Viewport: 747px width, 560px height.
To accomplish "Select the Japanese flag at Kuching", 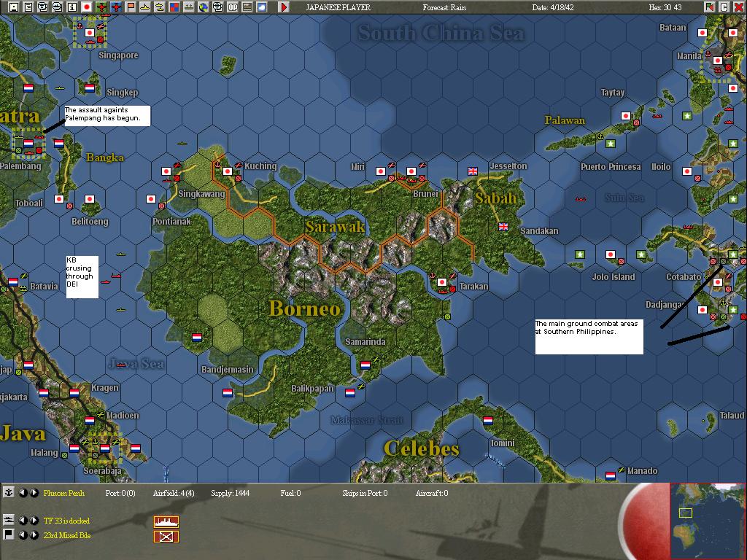I will [x=228, y=171].
